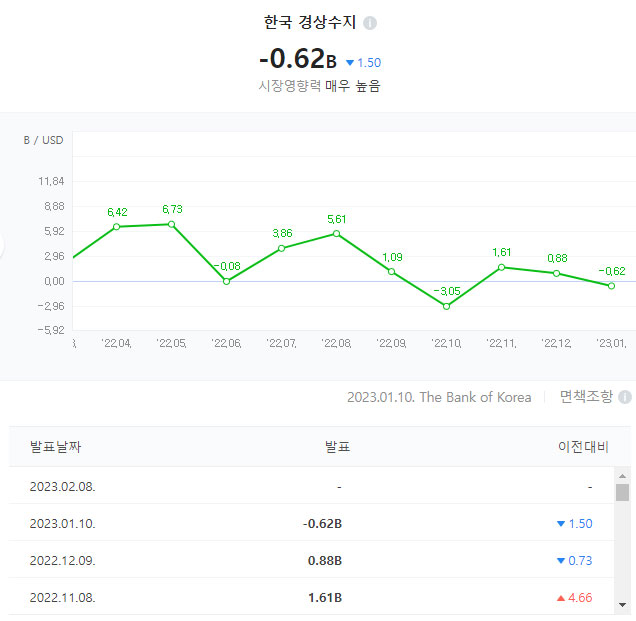Viewport: 636px width, 621px height.
Task: Click the 2023.01.10. The Bank of Korea source text
Action: 439,397
